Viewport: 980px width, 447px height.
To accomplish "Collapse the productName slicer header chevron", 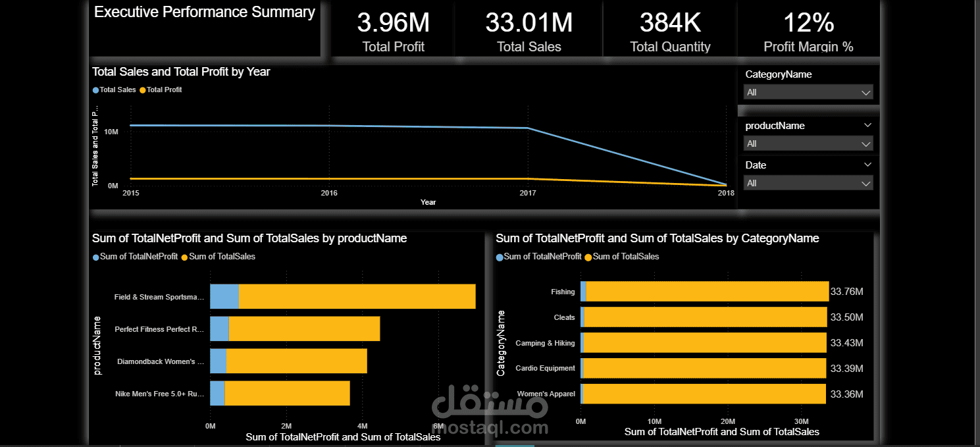I will (867, 124).
